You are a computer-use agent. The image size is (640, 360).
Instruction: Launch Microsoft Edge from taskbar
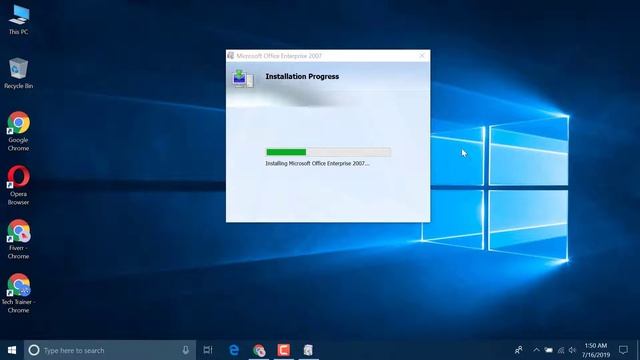(x=234, y=350)
